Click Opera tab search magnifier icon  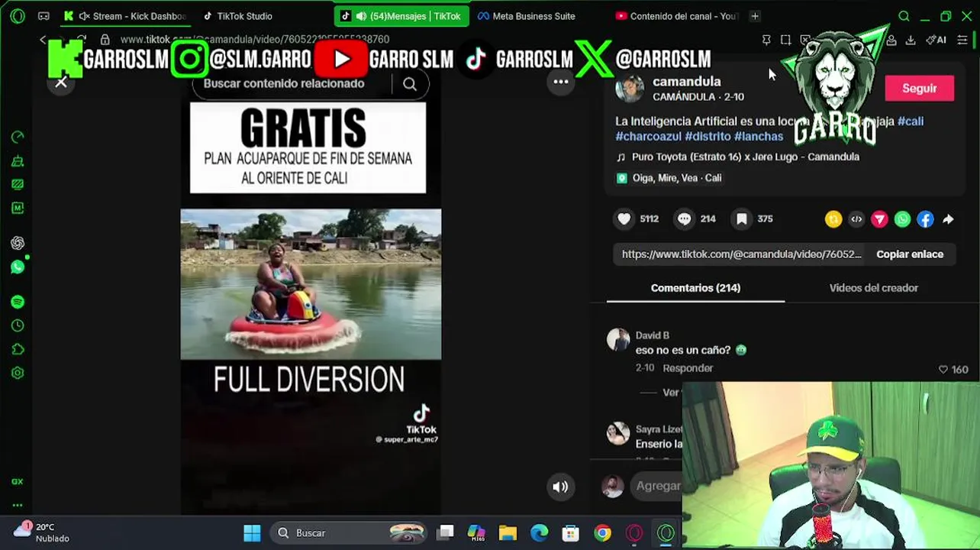[x=904, y=16]
